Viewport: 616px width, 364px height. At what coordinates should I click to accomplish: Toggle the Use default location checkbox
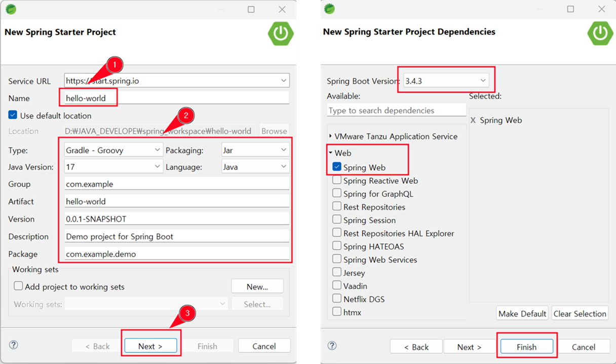click(x=13, y=115)
